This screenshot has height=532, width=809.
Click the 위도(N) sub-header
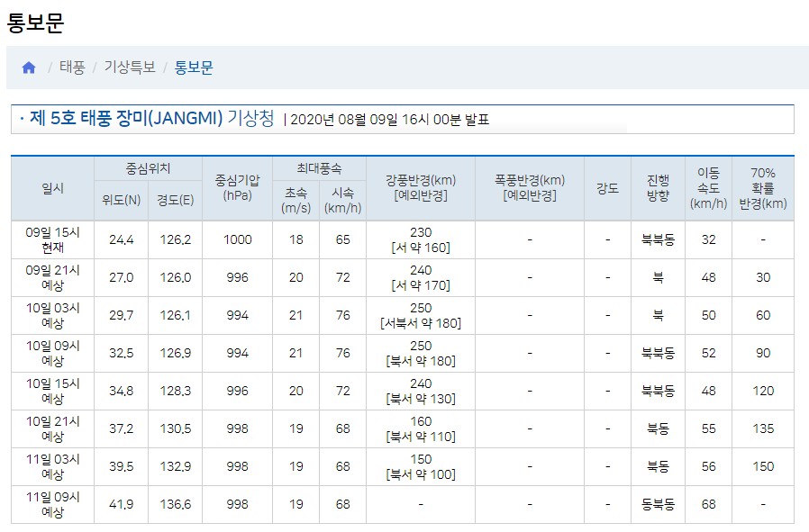point(122,200)
